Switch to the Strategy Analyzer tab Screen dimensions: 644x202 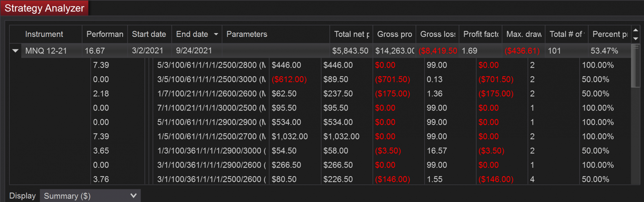[44, 8]
